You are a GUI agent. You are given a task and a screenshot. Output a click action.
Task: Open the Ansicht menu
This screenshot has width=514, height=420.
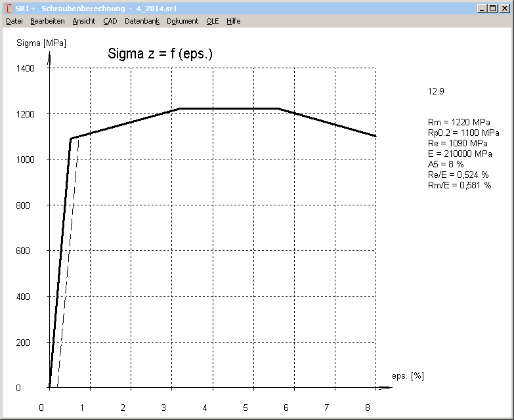click(x=83, y=21)
